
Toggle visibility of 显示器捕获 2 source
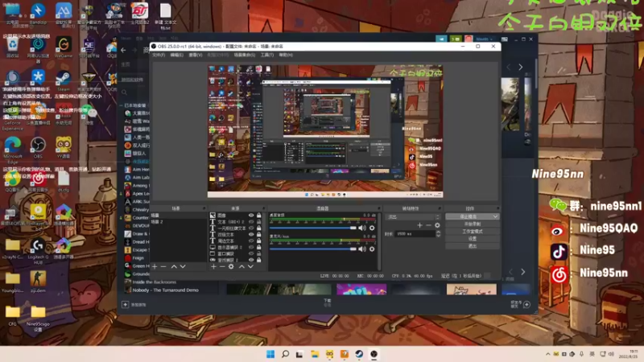pyautogui.click(x=251, y=248)
